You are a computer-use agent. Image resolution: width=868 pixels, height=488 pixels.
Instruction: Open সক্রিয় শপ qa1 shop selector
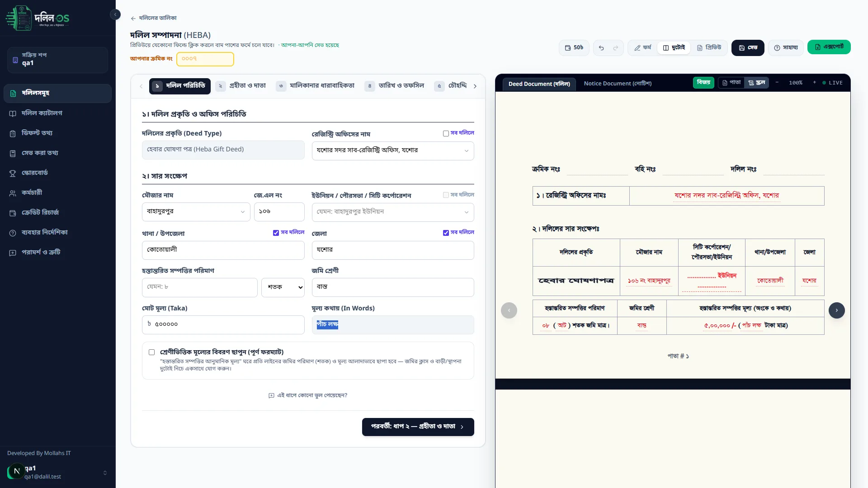pyautogui.click(x=57, y=60)
